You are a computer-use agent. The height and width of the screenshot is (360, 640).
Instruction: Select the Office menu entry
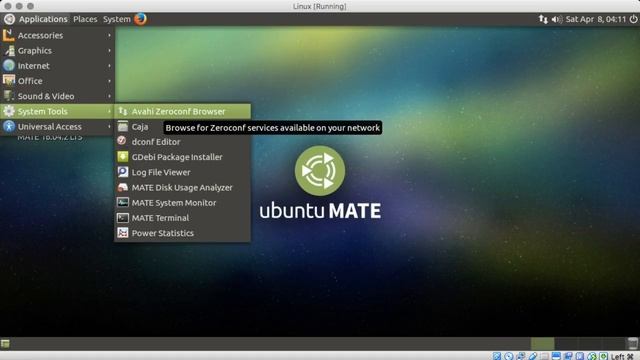tap(58, 81)
